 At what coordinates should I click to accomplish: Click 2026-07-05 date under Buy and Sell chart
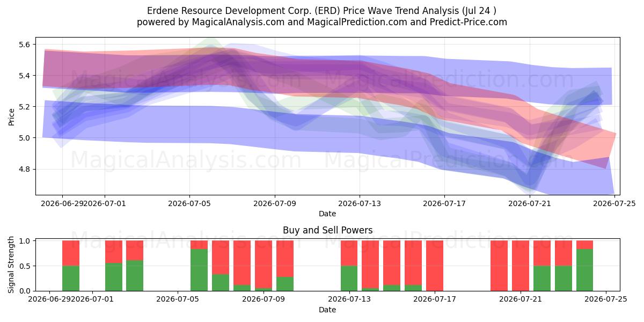[178, 299]
